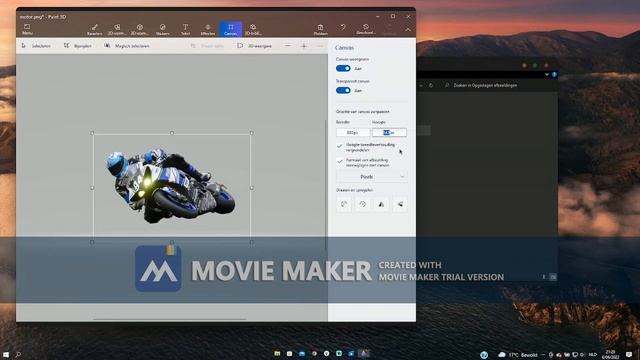The width and height of the screenshot is (640, 360).
Task: Open Windows Start button
Action: pos(6,354)
